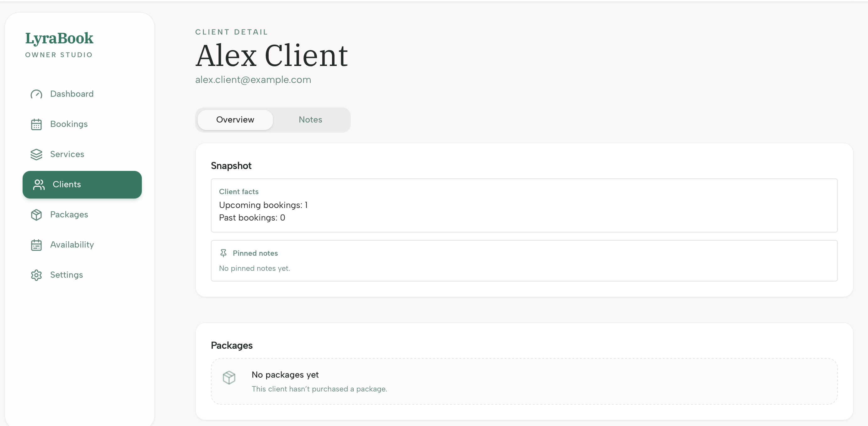Open Settings via the gear icon
Viewport: 868px width, 426px height.
pos(36,275)
